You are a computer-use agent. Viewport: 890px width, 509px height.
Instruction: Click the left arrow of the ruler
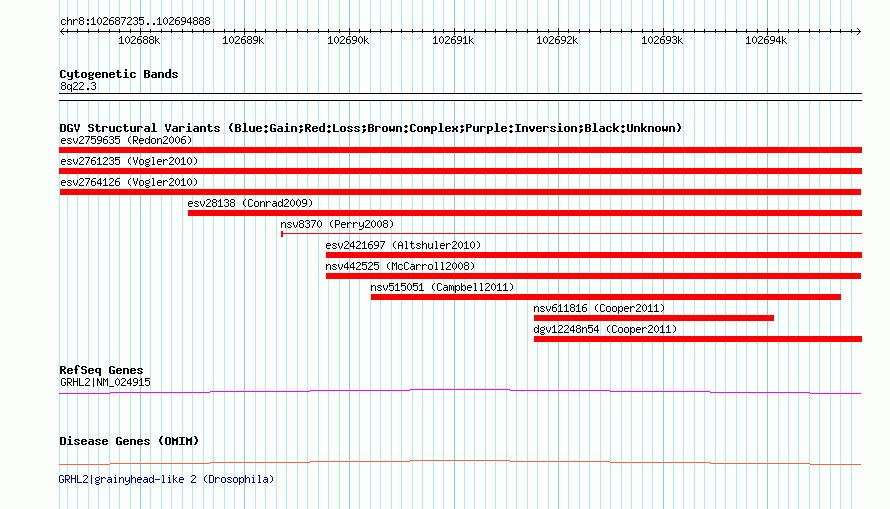(62, 31)
